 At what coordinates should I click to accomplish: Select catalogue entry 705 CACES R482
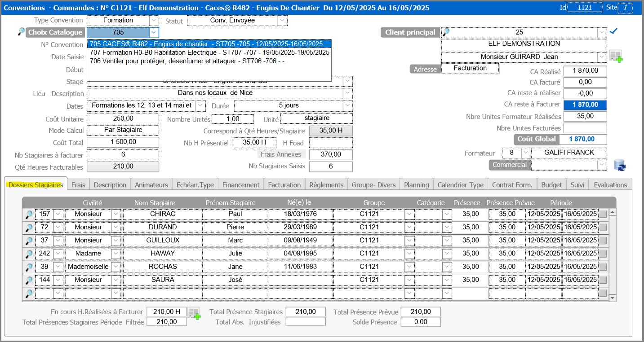(x=209, y=44)
